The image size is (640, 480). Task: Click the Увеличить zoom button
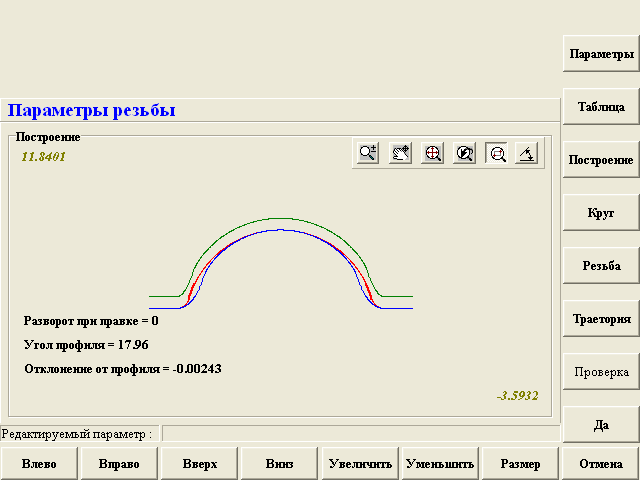click(360, 464)
